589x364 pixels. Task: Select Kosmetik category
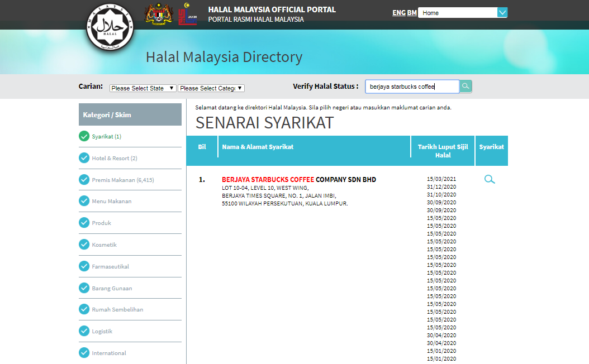104,245
